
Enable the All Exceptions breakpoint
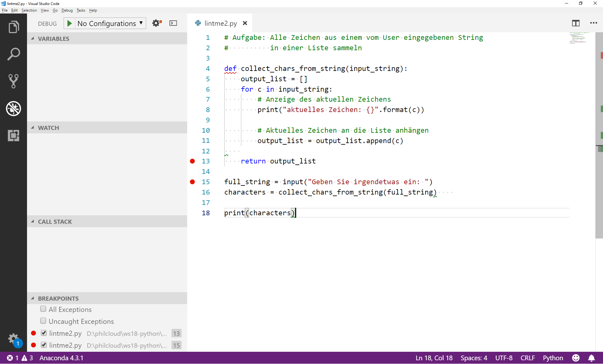coord(43,309)
